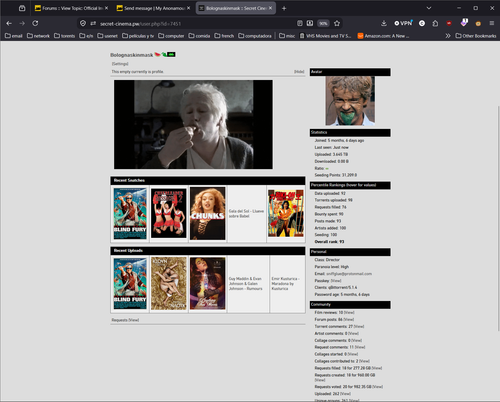Open the round white extension icon beside VPN
Screen dimensions: 500x402
(422, 23)
